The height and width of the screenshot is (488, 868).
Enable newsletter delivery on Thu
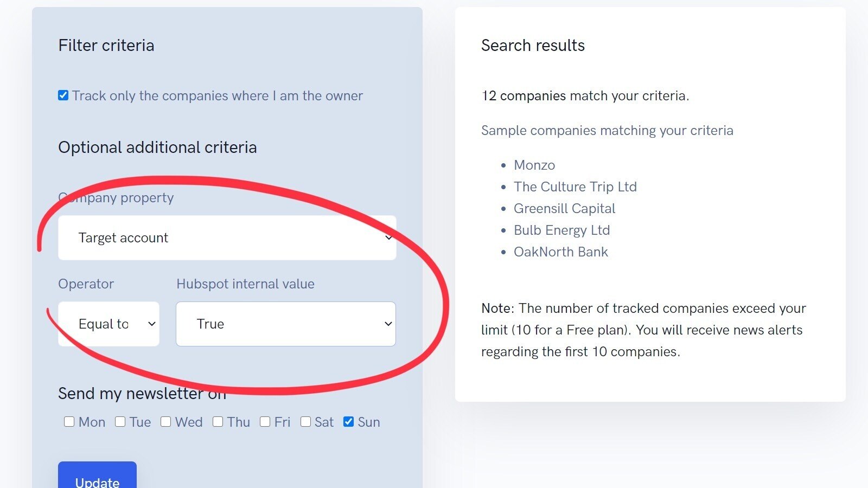coord(218,422)
